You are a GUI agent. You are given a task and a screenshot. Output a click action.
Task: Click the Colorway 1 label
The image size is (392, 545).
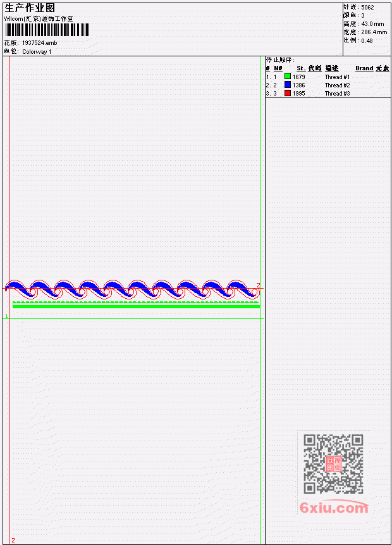click(x=37, y=52)
